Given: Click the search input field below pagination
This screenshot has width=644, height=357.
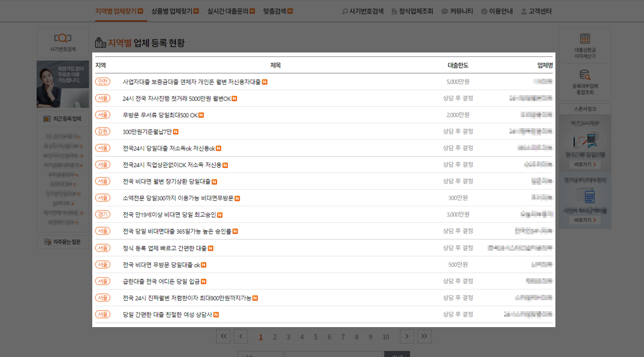Looking at the screenshot, I should click(334, 353).
